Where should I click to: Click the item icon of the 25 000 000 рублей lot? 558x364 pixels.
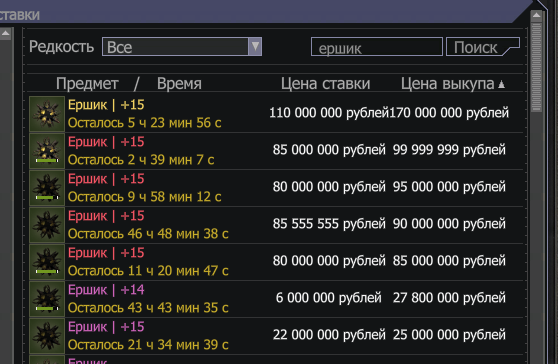click(x=47, y=336)
